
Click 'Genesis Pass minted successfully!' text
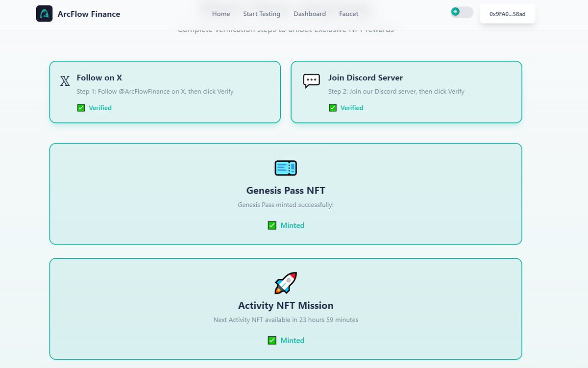point(286,205)
